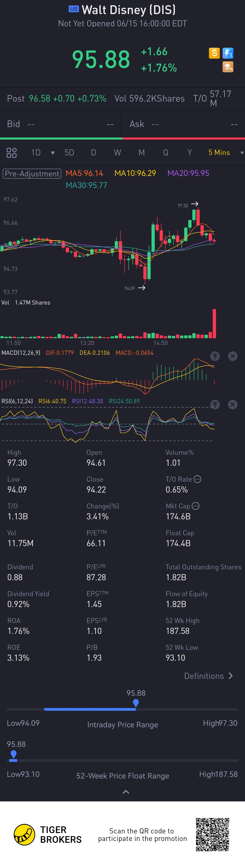Tap the Float Cap 174.4B value

point(178,543)
